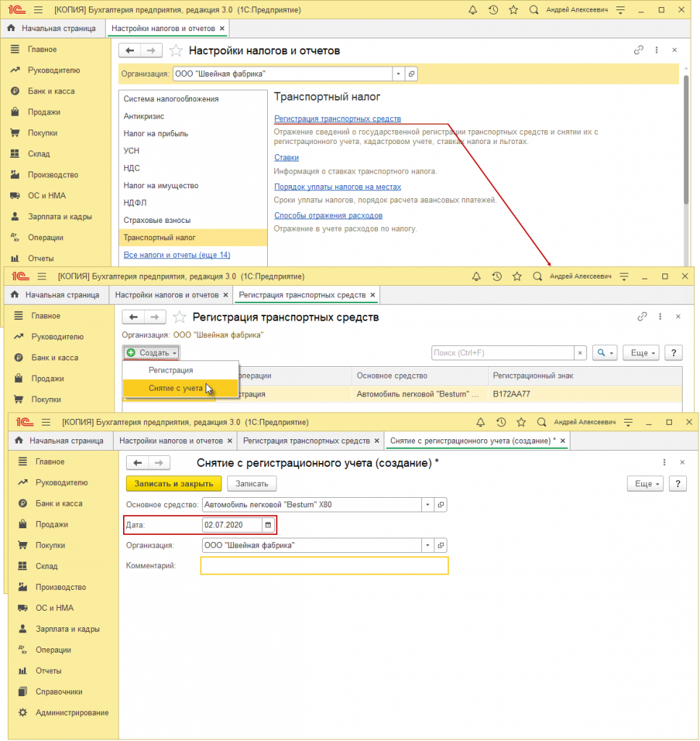The width and height of the screenshot is (700, 741).
Task: Expand Основное средство dropdown arrow
Action: click(427, 504)
